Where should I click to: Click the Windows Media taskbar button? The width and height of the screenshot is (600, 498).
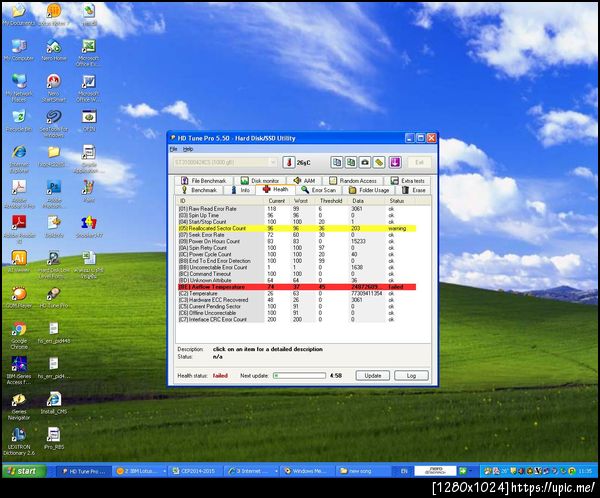(x=307, y=471)
